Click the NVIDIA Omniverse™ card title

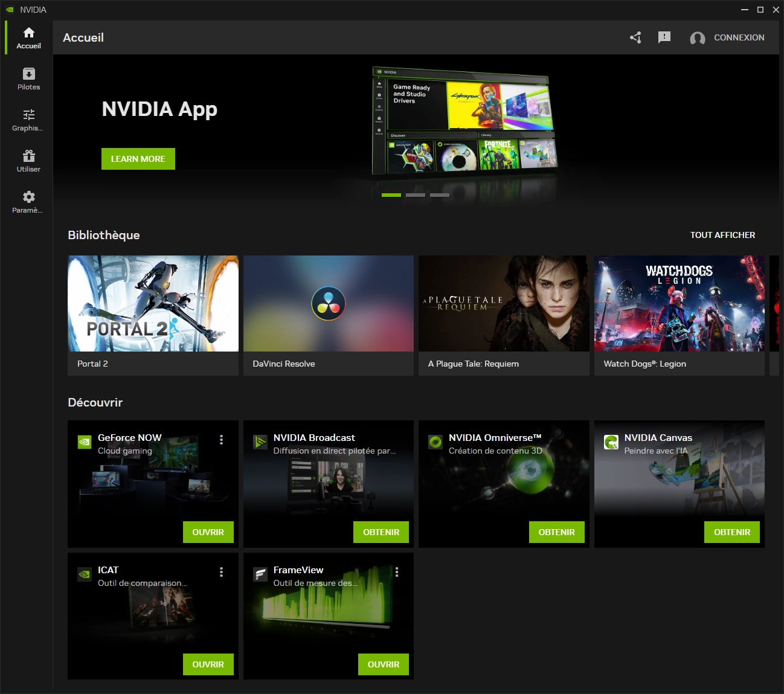point(495,437)
